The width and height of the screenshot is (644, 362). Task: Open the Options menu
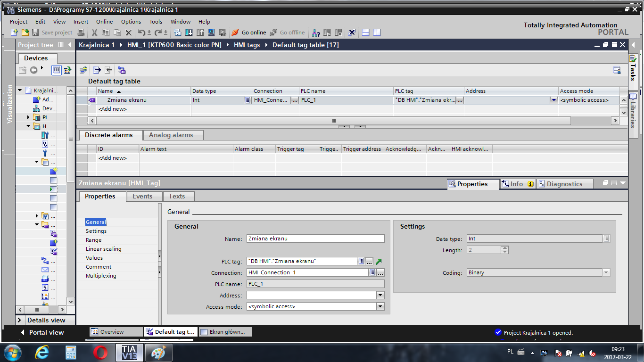pos(131,22)
